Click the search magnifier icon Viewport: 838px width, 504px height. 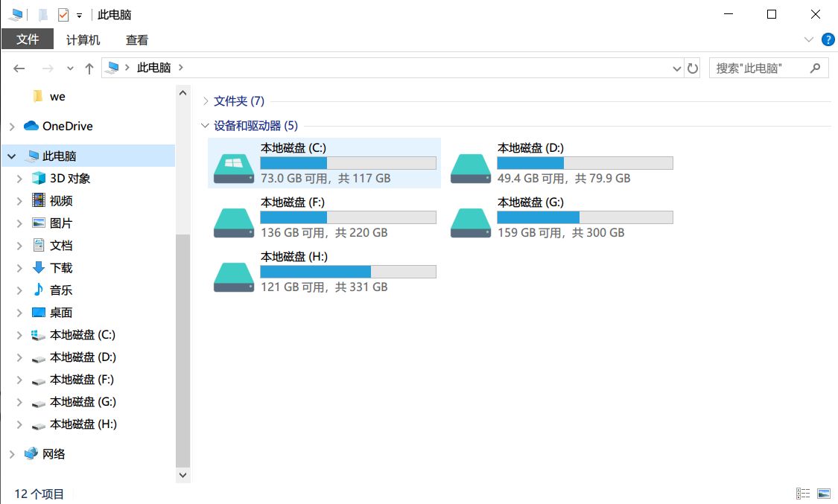click(x=815, y=68)
